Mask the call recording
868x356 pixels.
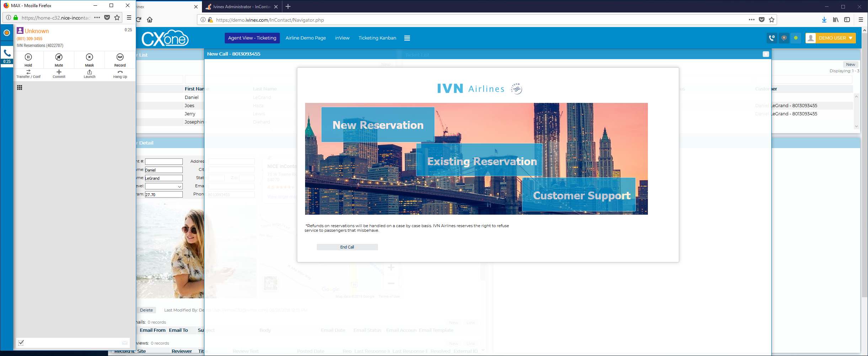tap(89, 60)
